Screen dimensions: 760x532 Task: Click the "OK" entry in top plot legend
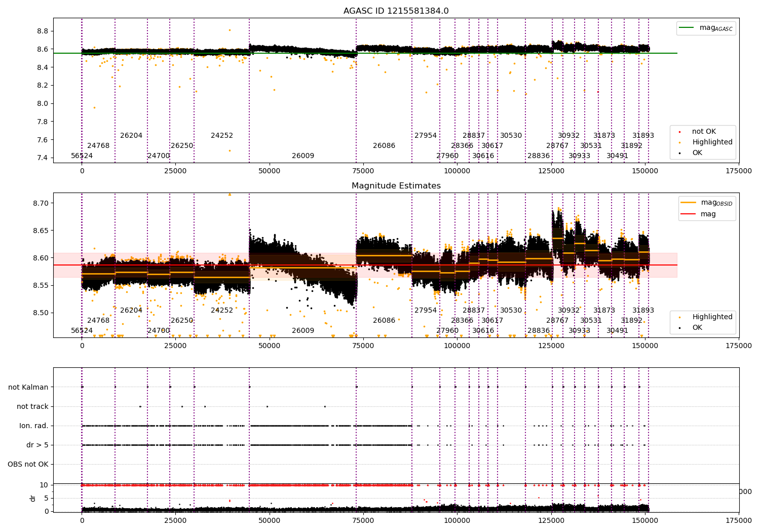[691, 153]
